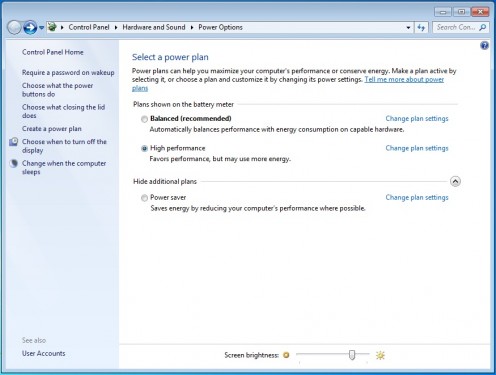This screenshot has height=375, width=496.
Task: Click the Control Panel address bar icon
Action: 52,27
